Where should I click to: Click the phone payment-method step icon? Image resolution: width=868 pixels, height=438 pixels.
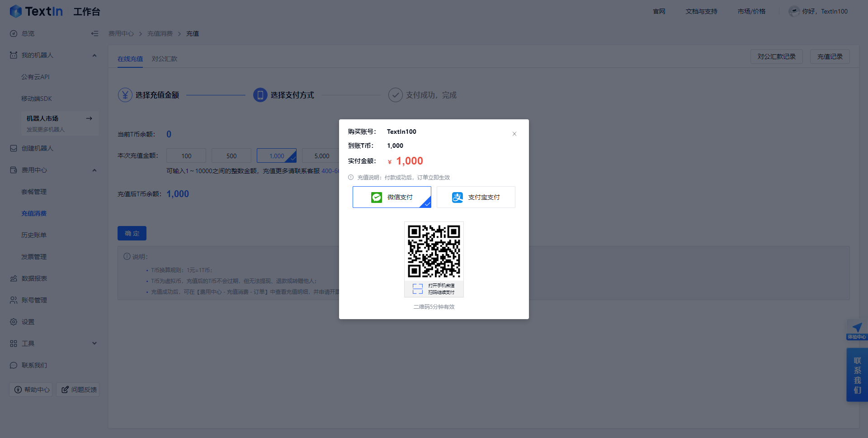point(260,95)
